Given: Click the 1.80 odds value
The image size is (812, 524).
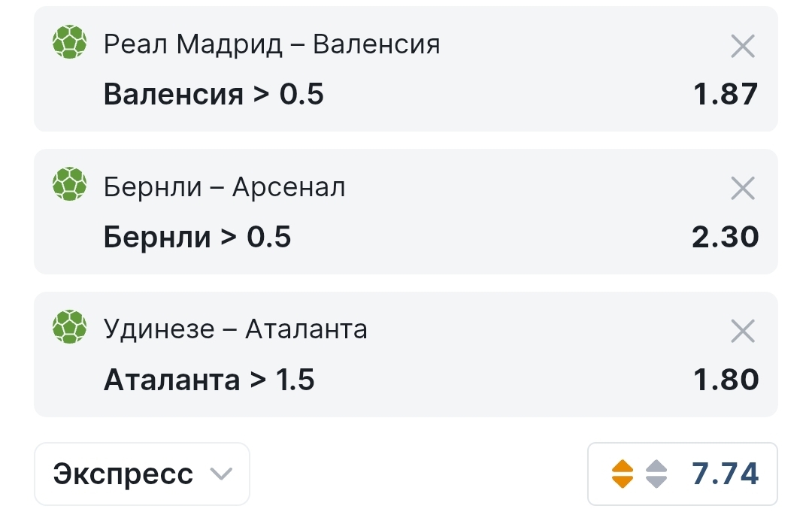Looking at the screenshot, I should [x=726, y=380].
